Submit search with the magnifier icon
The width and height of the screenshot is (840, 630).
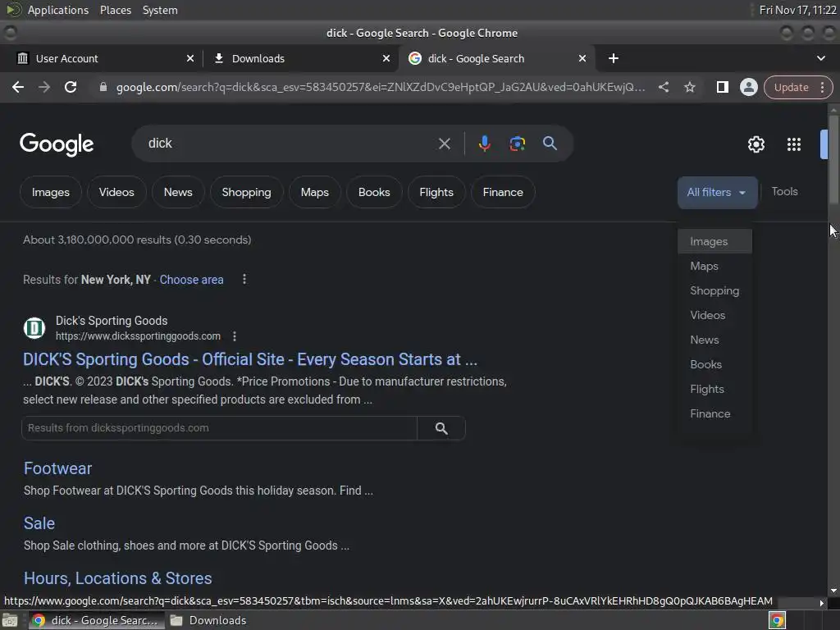pyautogui.click(x=550, y=144)
